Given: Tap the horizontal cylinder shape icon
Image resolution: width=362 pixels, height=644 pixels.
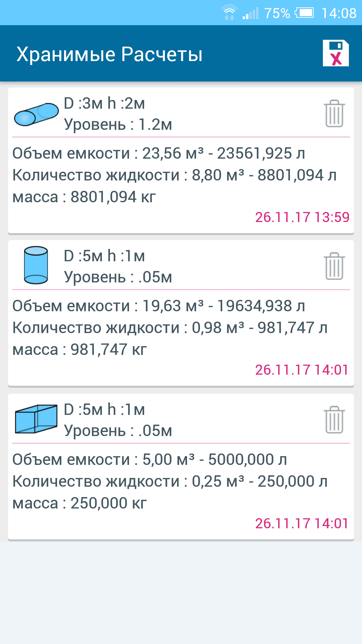Looking at the screenshot, I should (x=36, y=114).
